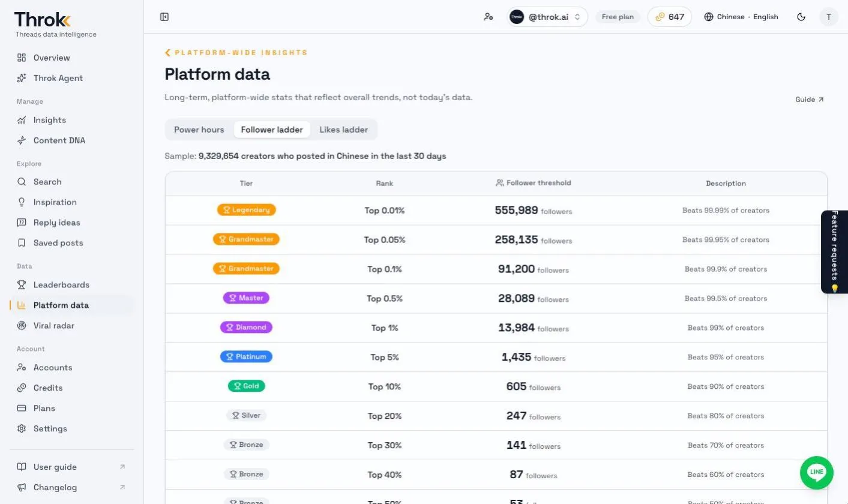Click the Beats 80% of creators text
This screenshot has width=848, height=504.
726,416
